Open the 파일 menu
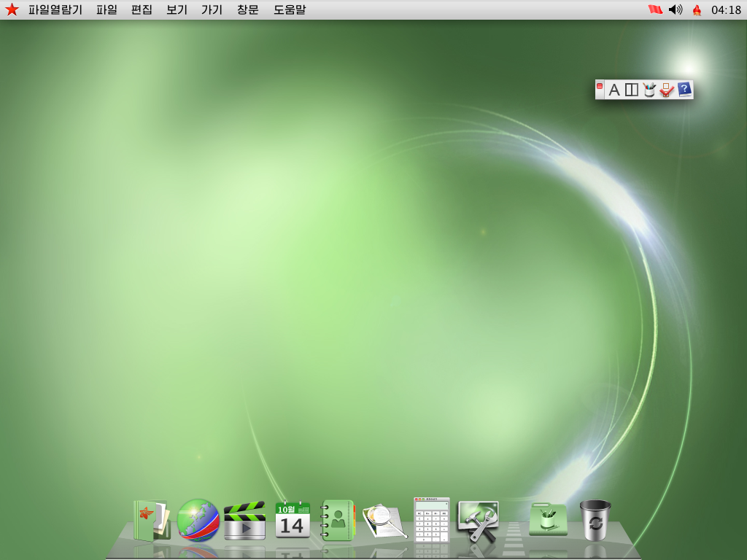The width and height of the screenshot is (747, 560). [x=107, y=9]
